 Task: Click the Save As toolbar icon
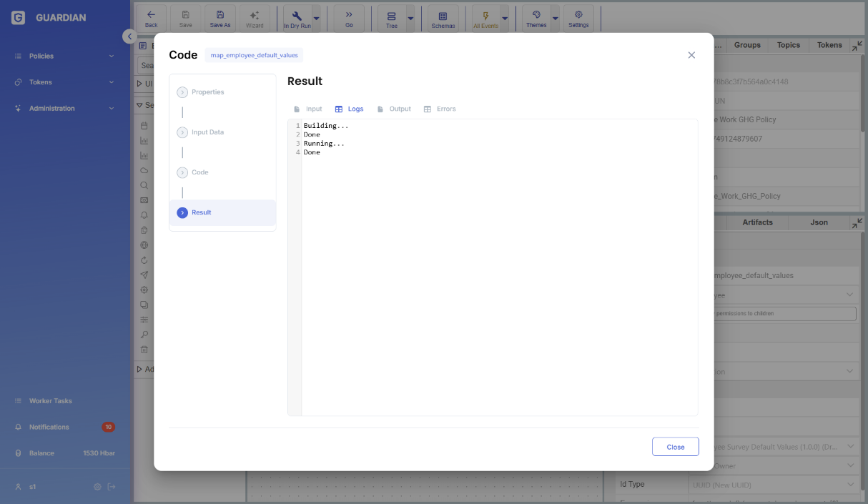coord(220,19)
